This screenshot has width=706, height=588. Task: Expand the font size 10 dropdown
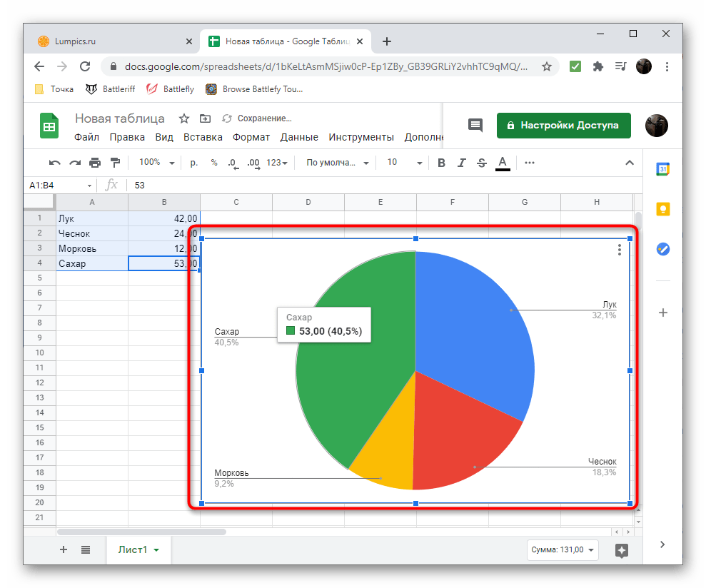tap(404, 163)
